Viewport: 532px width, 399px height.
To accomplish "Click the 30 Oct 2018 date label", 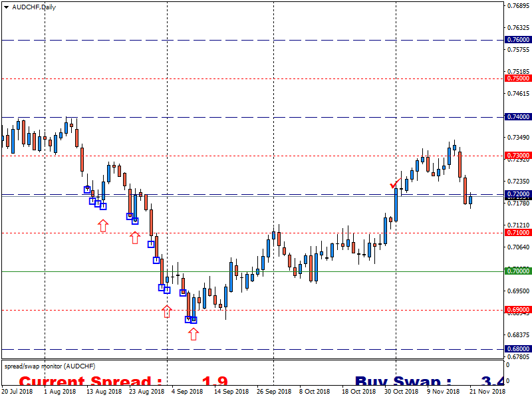I will [402, 392].
